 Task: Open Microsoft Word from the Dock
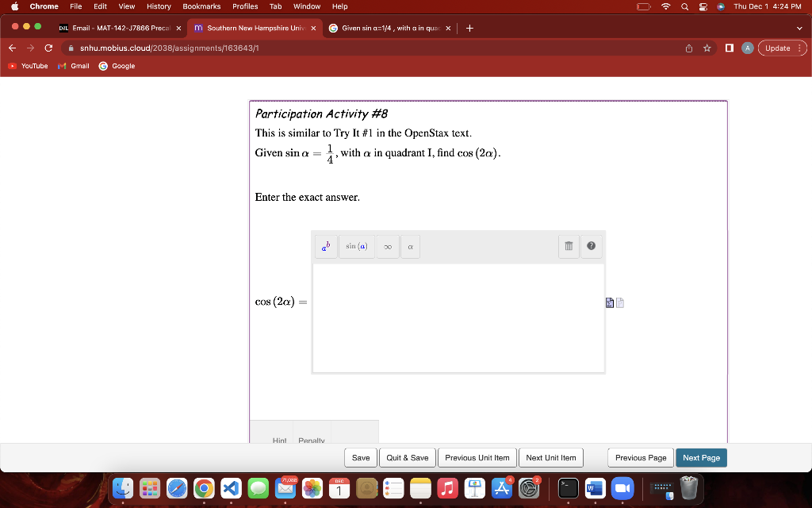[595, 488]
